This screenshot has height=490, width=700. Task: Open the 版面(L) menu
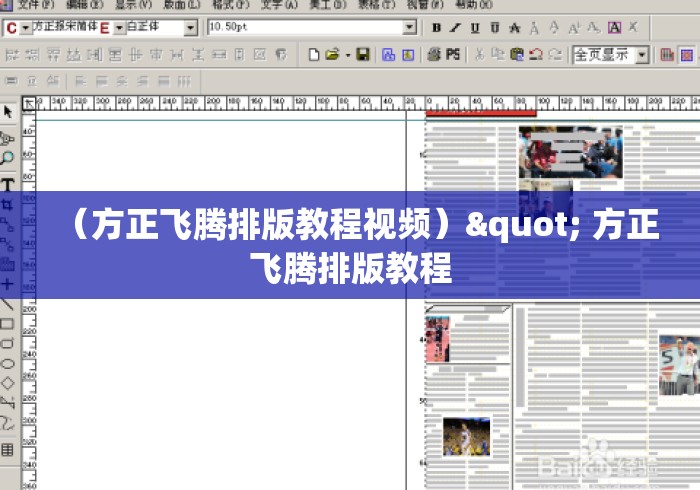pos(182,4)
